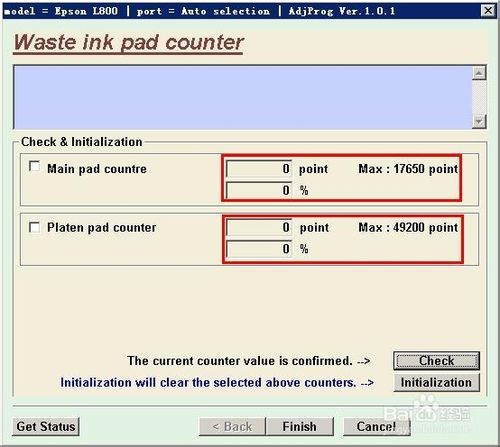This screenshot has height=447, width=500.
Task: Click the Initialization button
Action: pyautogui.click(x=436, y=382)
